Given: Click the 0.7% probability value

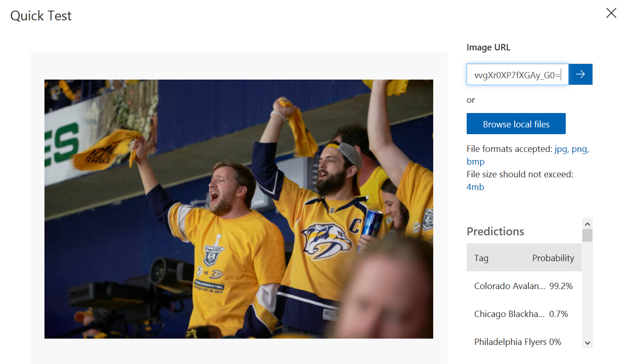Looking at the screenshot, I should click(x=559, y=314).
